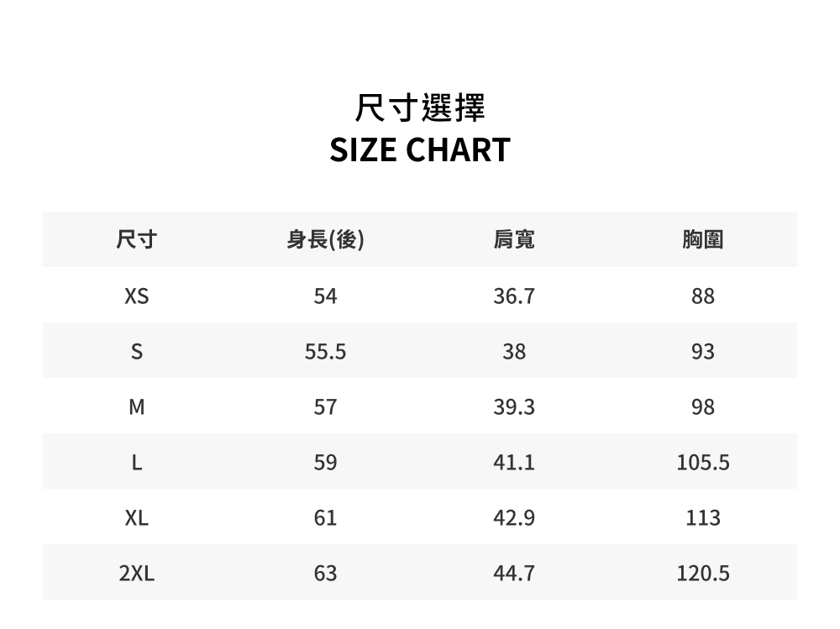
Task: Select the 胸圍 column header
Action: click(x=703, y=240)
